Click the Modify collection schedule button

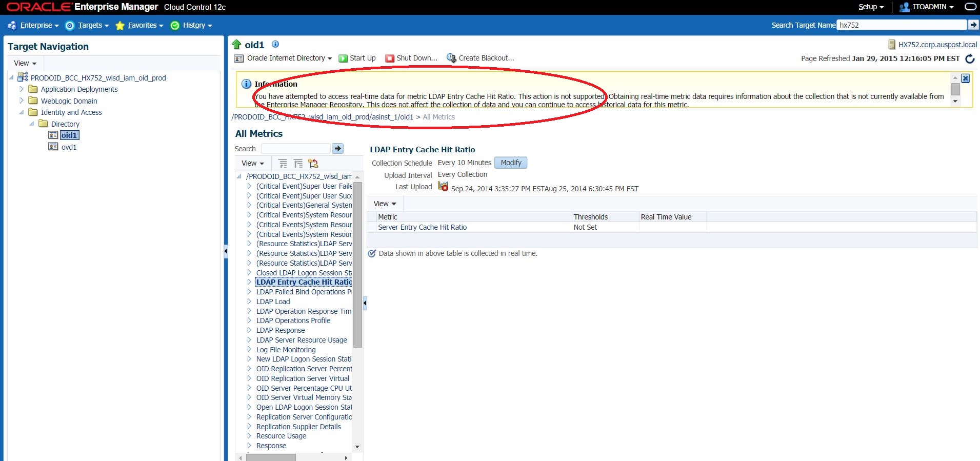point(511,163)
